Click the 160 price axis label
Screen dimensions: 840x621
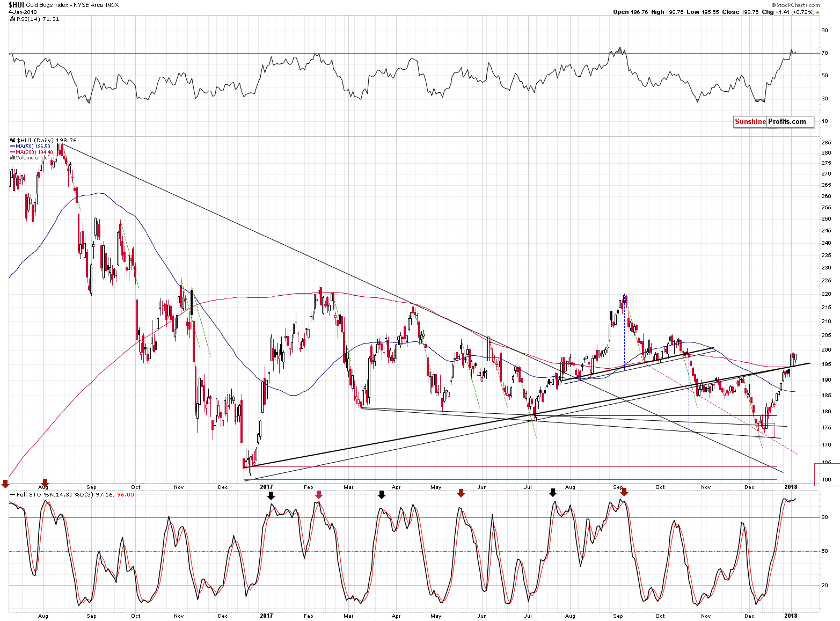[x=827, y=480]
